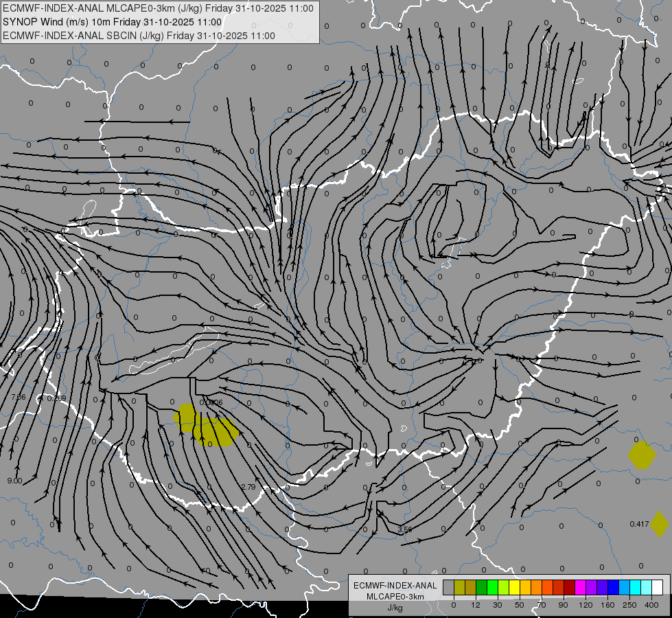Click legend scale label 12
The image size is (672, 618).
475,605
